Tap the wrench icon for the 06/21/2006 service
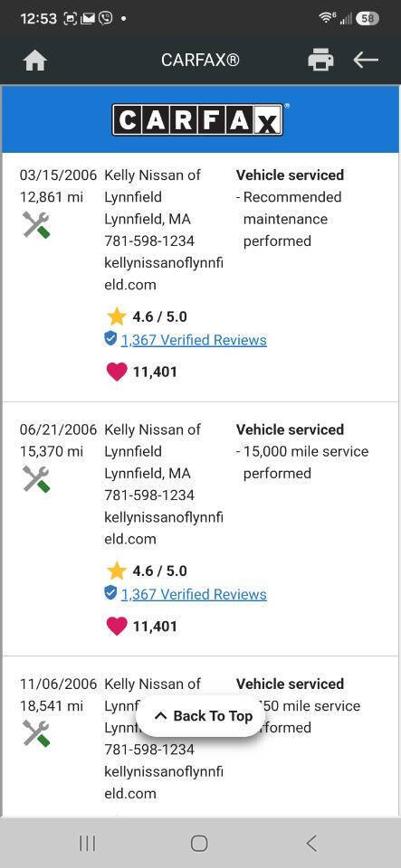Screen dimensions: 401x868 (x=36, y=479)
